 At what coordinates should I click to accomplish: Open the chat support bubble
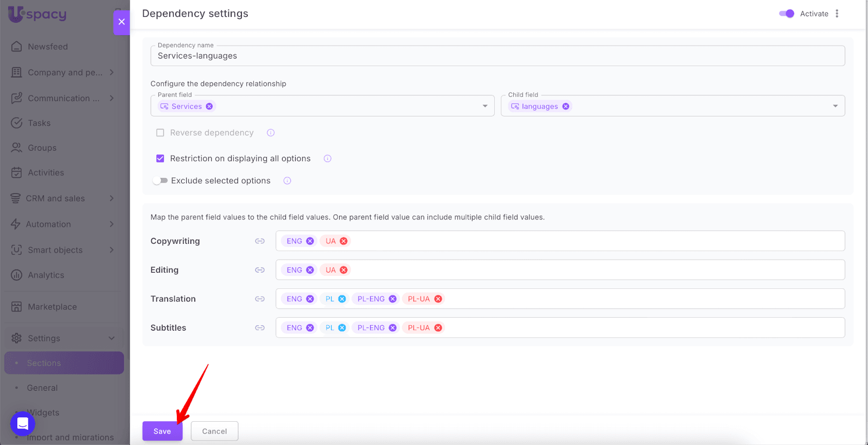click(23, 423)
